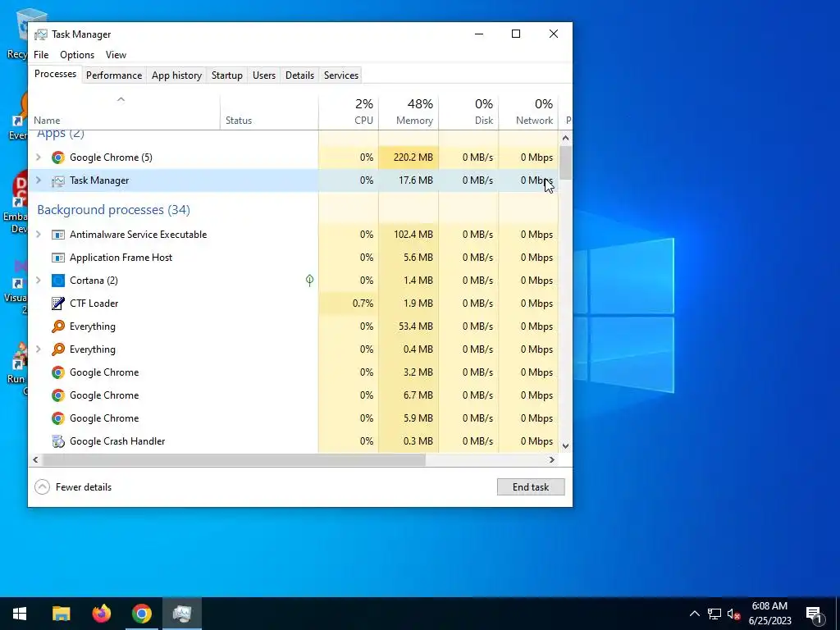Viewport: 840px width, 630px height.
Task: Click the Everything 0.4 MB process icon
Action: point(58,349)
